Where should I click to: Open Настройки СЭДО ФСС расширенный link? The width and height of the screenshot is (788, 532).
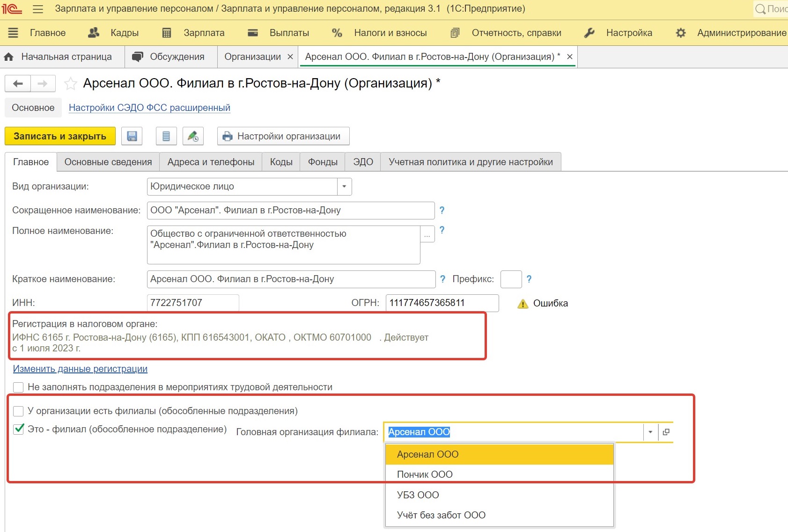point(149,108)
